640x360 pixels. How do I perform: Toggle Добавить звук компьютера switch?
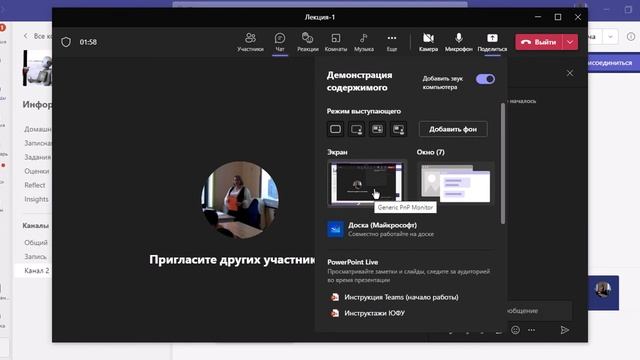pyautogui.click(x=485, y=79)
